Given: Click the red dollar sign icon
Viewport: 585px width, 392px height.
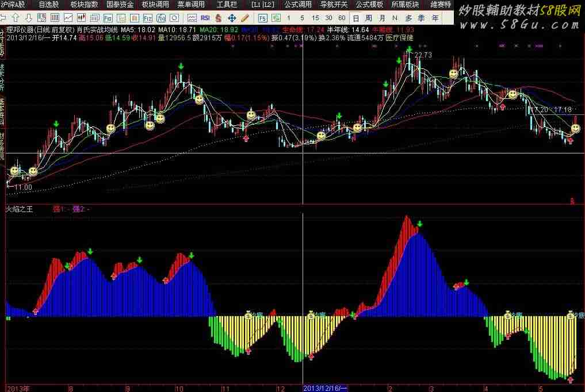Looking at the screenshot, I should click(218, 17).
